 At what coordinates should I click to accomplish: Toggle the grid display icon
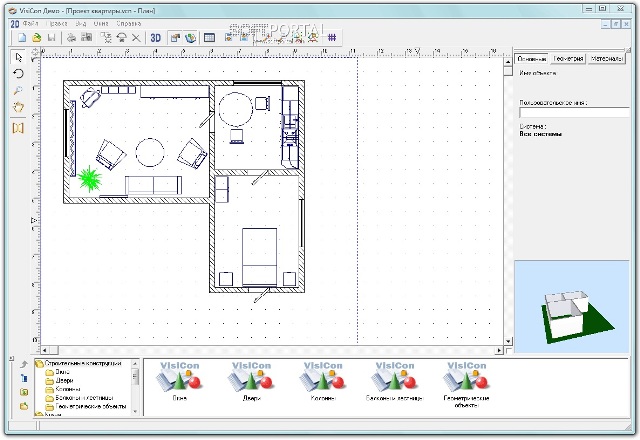(331, 38)
